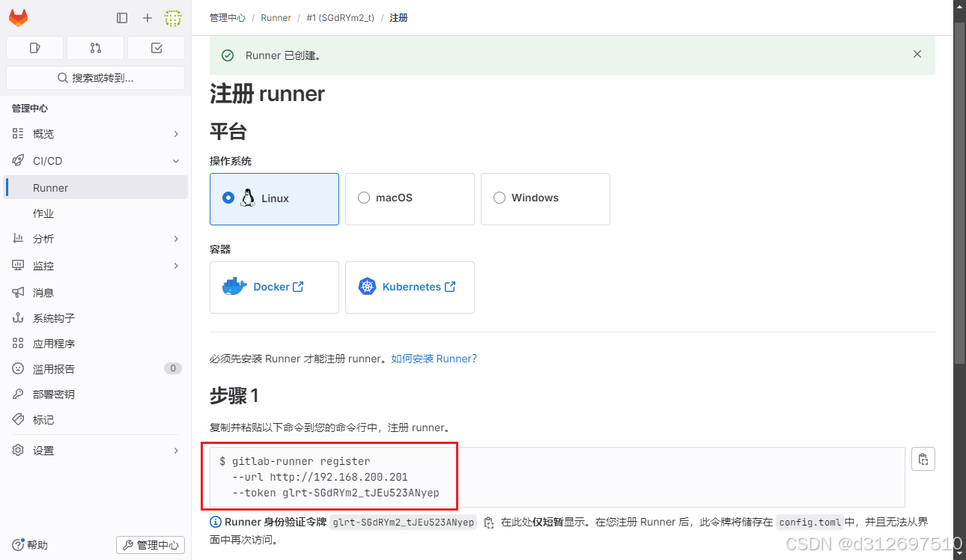Open the 如何安装 Runner? link
966x560 pixels.
point(434,359)
